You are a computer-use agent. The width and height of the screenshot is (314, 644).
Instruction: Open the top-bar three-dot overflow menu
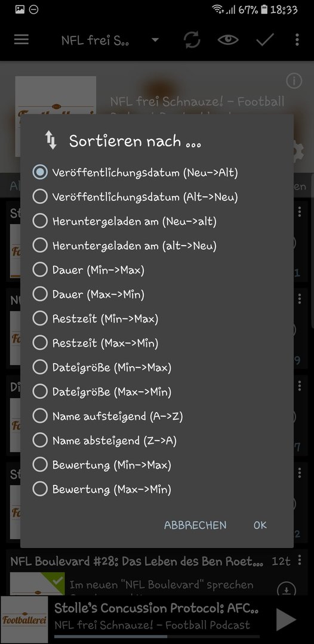click(297, 40)
